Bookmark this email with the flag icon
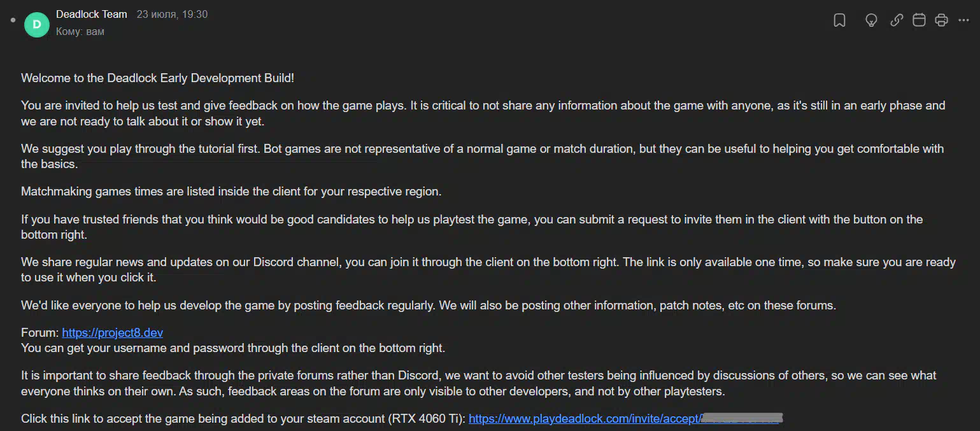 [x=839, y=20]
